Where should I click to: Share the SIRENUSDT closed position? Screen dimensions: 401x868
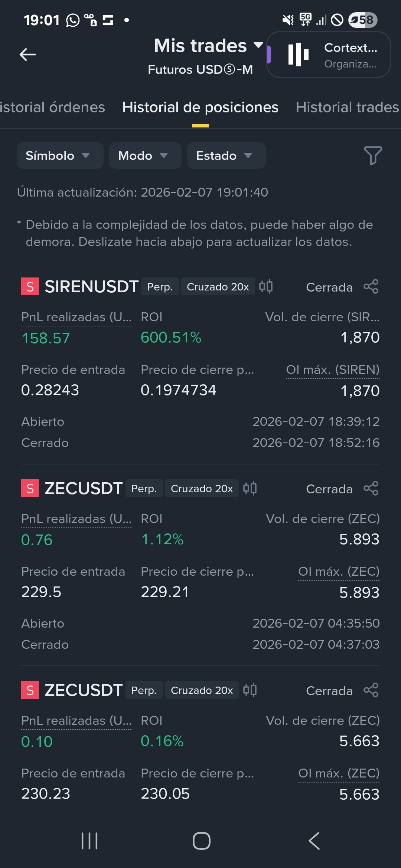[x=371, y=287]
